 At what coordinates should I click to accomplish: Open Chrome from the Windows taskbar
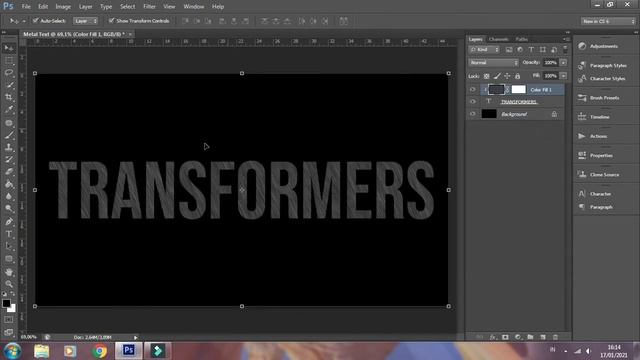[99, 351]
